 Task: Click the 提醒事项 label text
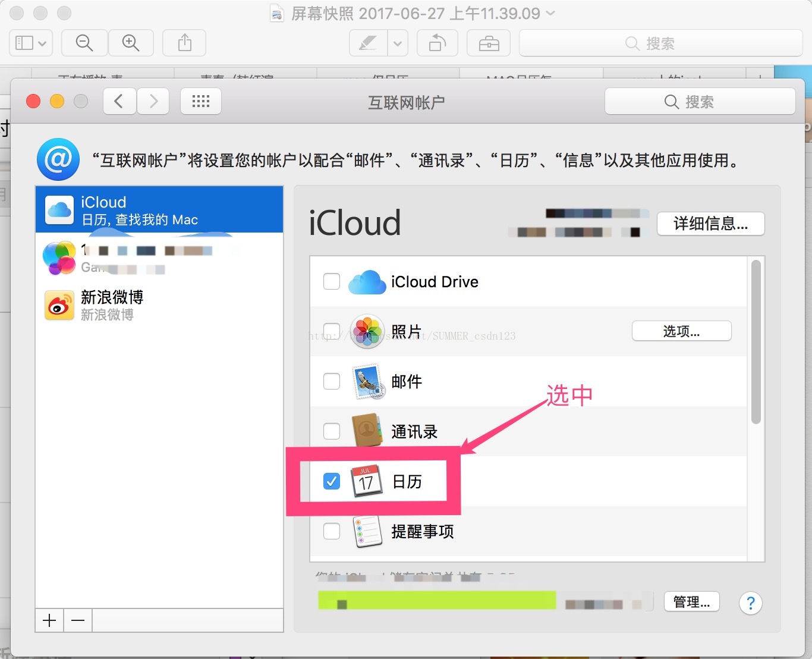(423, 531)
